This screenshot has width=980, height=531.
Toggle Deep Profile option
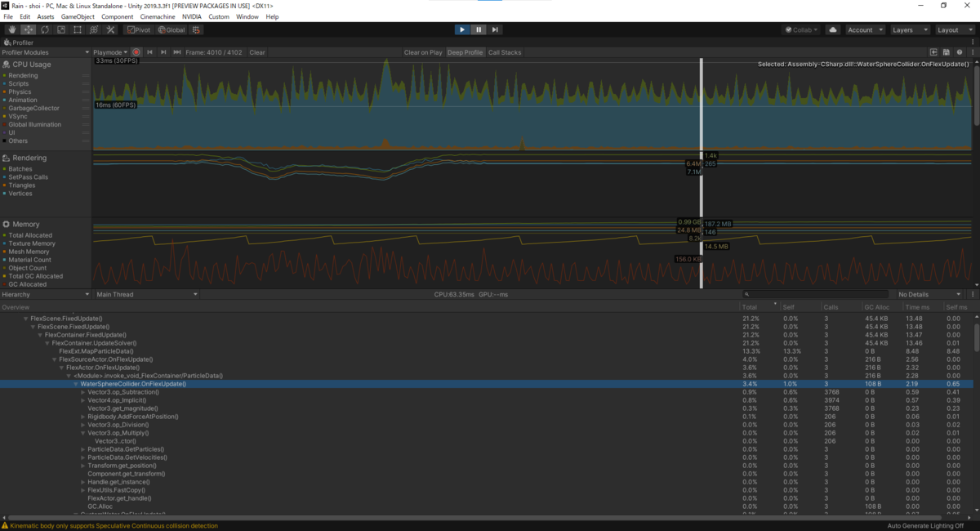point(465,52)
